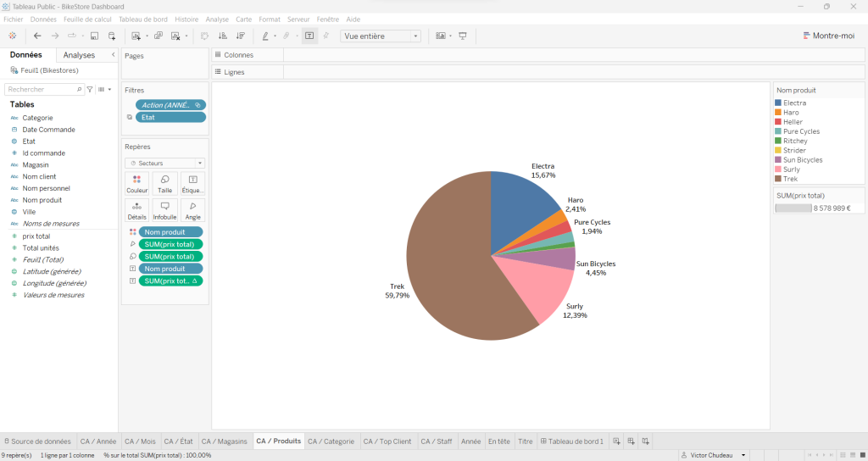
Task: Open the Tableau de bord menu
Action: tap(142, 19)
